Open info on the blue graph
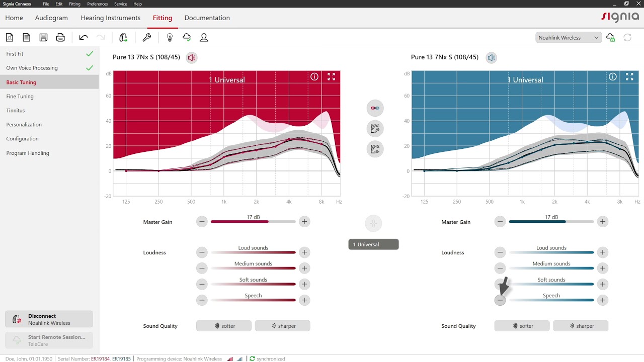The height and width of the screenshot is (362, 644). click(613, 77)
